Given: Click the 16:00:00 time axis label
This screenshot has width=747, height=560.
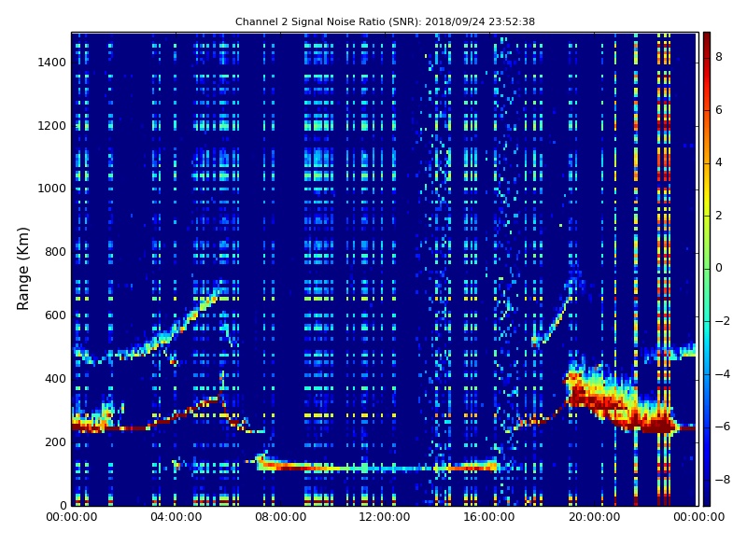Looking at the screenshot, I should [x=488, y=517].
